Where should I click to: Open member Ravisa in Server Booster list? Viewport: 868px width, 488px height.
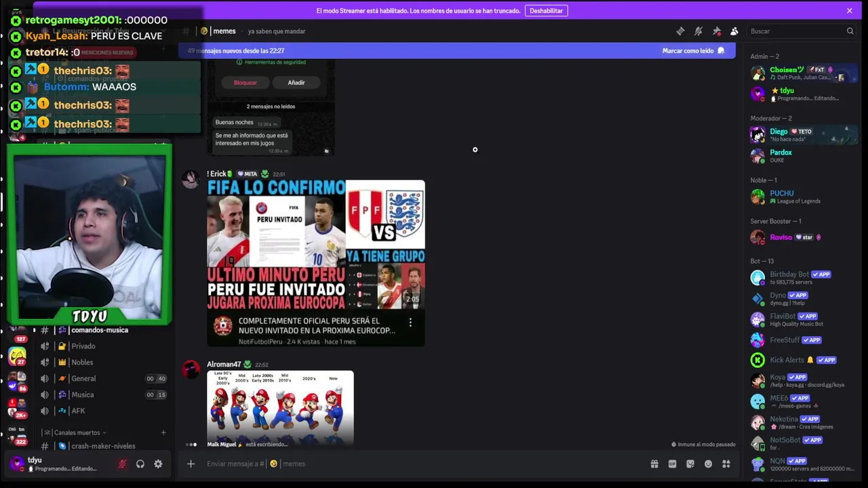coord(804,237)
